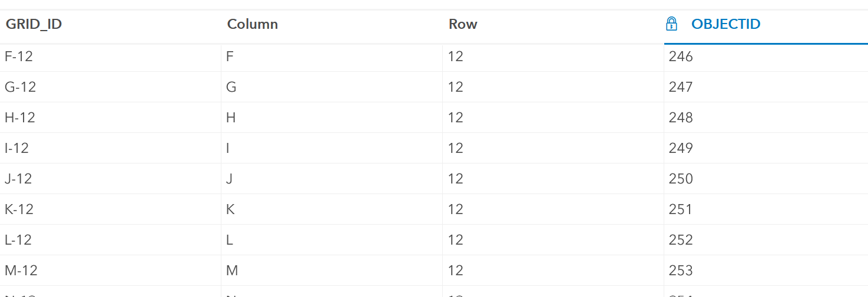This screenshot has height=297, width=868.
Task: Click the OBJECTID value 253
Action: (x=681, y=271)
